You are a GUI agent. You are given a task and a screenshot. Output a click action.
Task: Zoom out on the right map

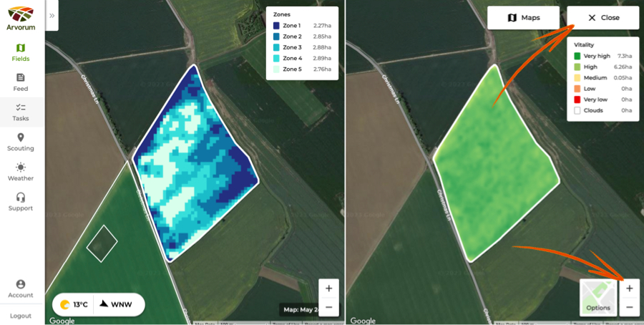[x=629, y=307]
